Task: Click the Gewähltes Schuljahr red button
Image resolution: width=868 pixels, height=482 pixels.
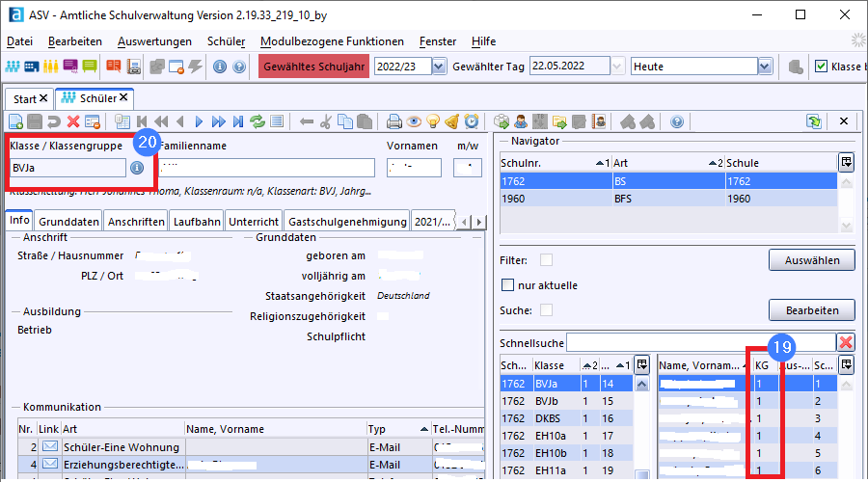Action: tap(313, 67)
